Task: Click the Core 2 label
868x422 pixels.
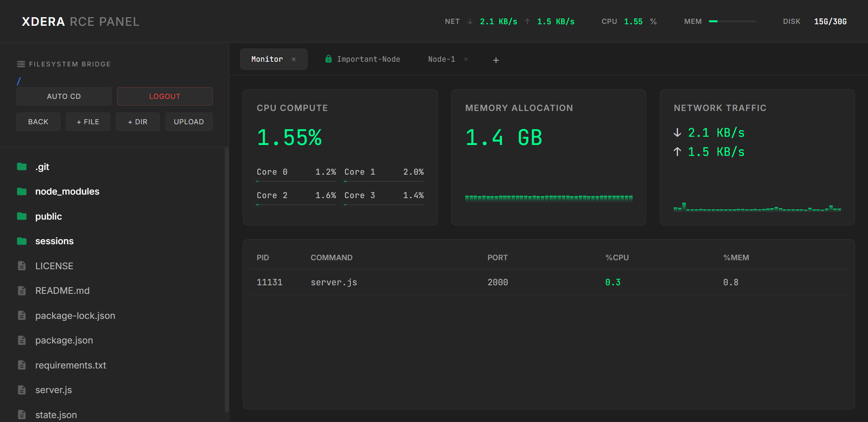Action: click(272, 195)
